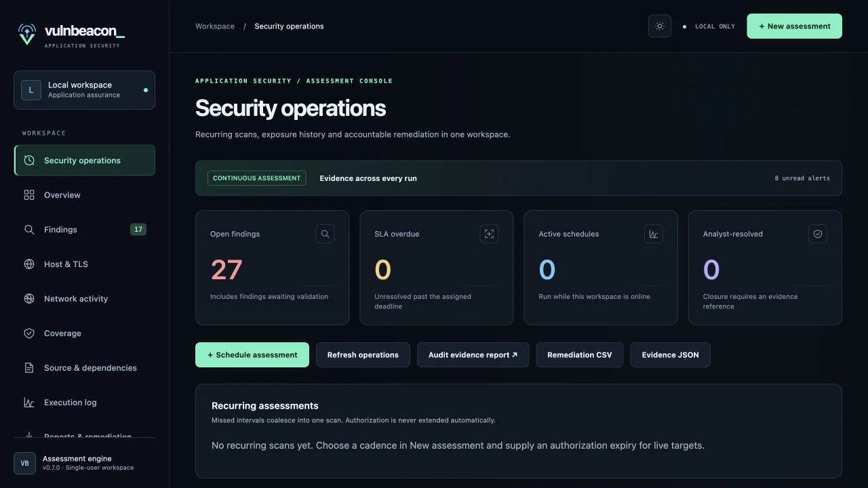Click the magnifier icon beside Findings
This screenshot has height=488, width=868.
[x=29, y=230]
